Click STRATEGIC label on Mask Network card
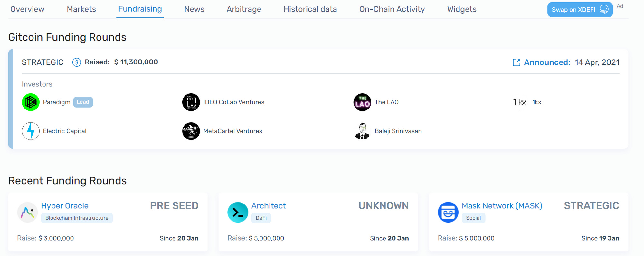Viewport: 644px width, 256px height. point(592,206)
